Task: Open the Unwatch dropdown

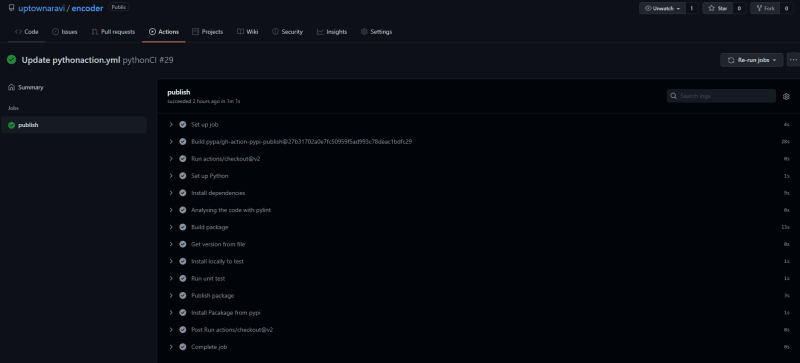Action: click(663, 8)
